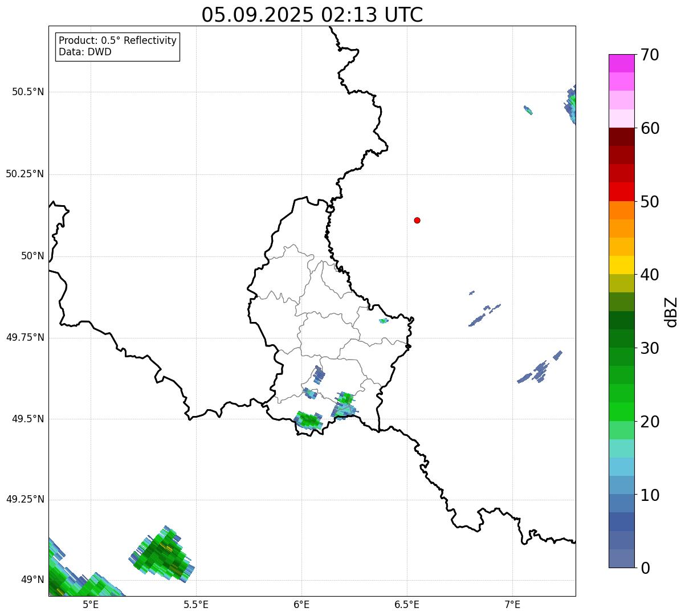Click the 50°N latitude tick label
The height and width of the screenshot is (616, 685).
(32, 256)
